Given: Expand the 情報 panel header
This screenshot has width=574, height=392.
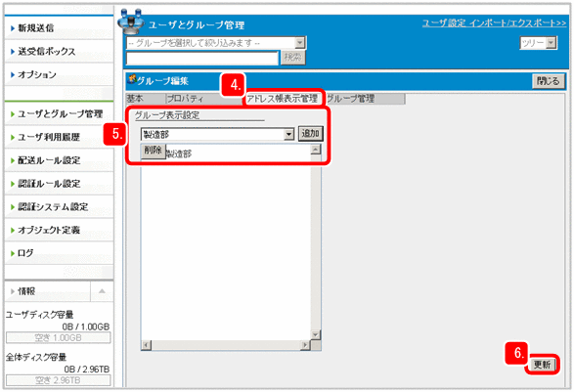Looking at the screenshot, I should [48, 291].
